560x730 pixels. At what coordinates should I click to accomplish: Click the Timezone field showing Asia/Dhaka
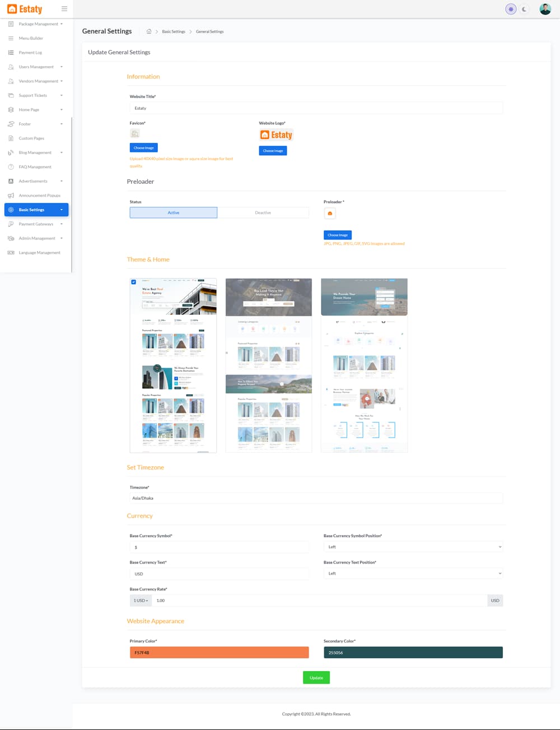click(x=316, y=498)
